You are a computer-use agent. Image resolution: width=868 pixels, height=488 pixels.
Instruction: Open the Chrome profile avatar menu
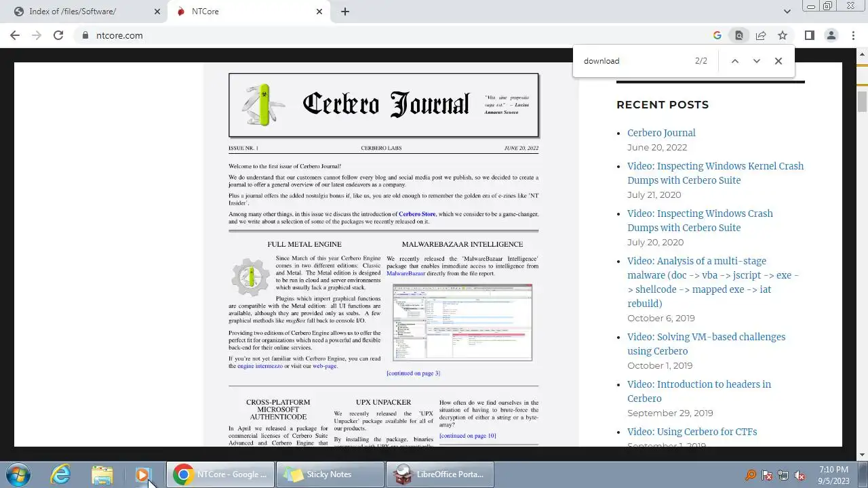click(831, 35)
